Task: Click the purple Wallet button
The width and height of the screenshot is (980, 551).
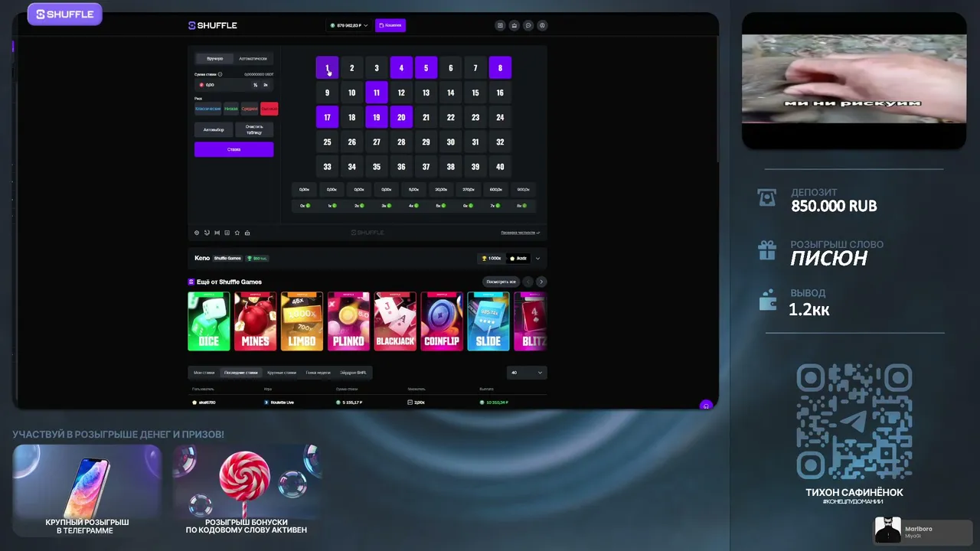Action: click(x=390, y=25)
